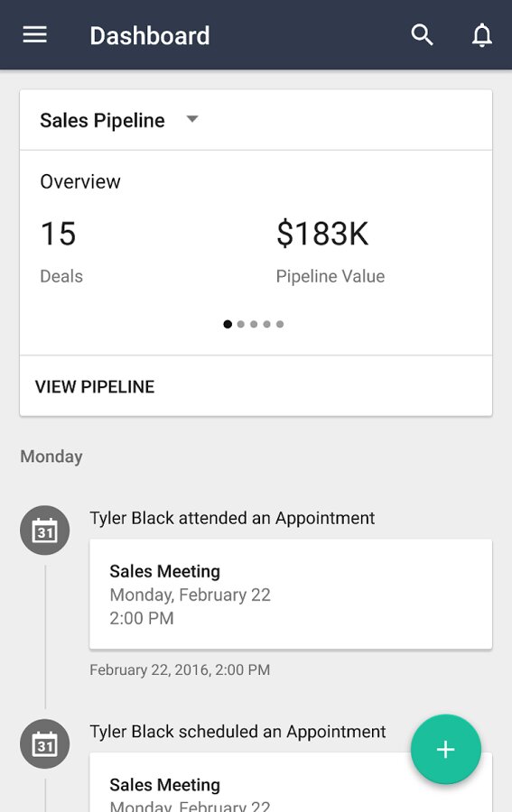This screenshot has width=512, height=812.
Task: Select Tyler Black scheduled an Appointment entry
Action: [237, 731]
